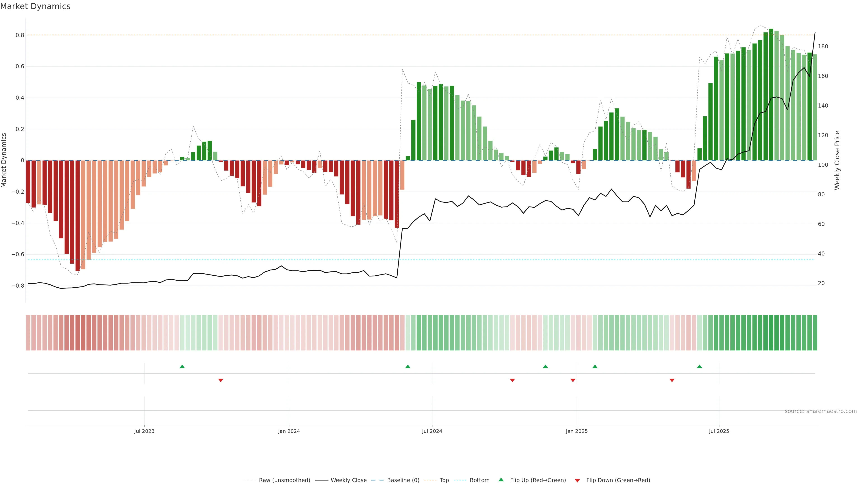
Task: Click the source: sharemaestro.com text
Action: click(x=821, y=411)
